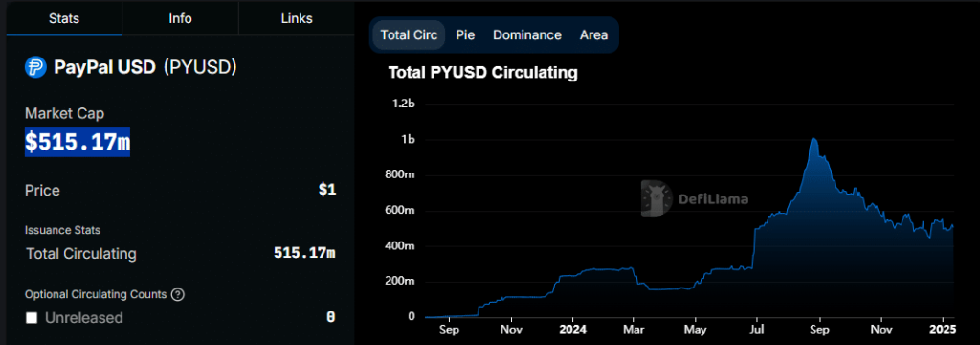Screen dimensions: 980x345
Task: Show the Dominance chart
Action: coord(527,35)
